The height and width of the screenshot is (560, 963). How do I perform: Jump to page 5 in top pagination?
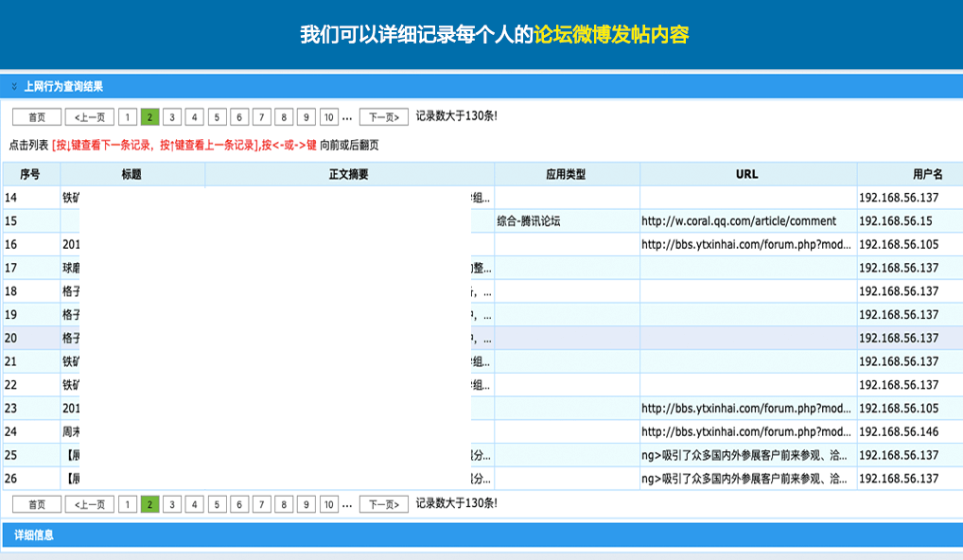(x=217, y=116)
